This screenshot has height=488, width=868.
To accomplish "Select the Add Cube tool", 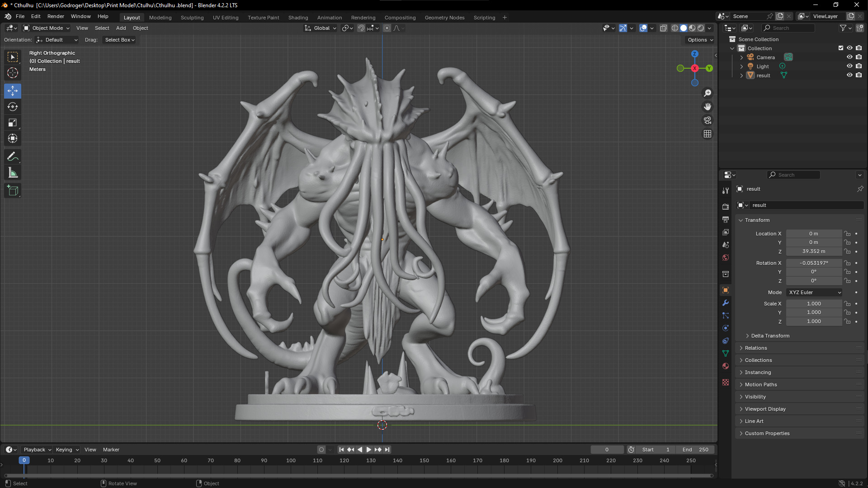I will tap(13, 191).
